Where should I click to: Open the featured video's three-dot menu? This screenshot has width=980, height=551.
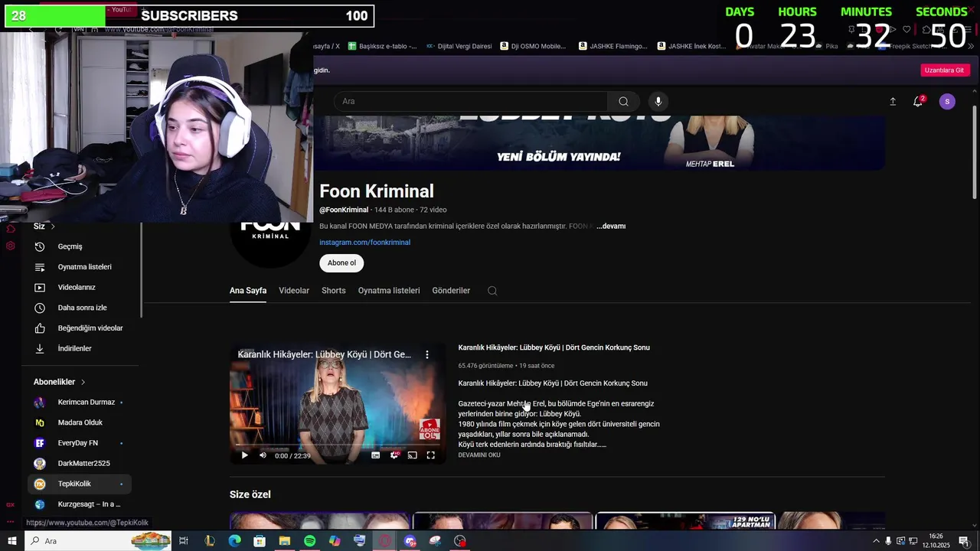click(x=427, y=354)
